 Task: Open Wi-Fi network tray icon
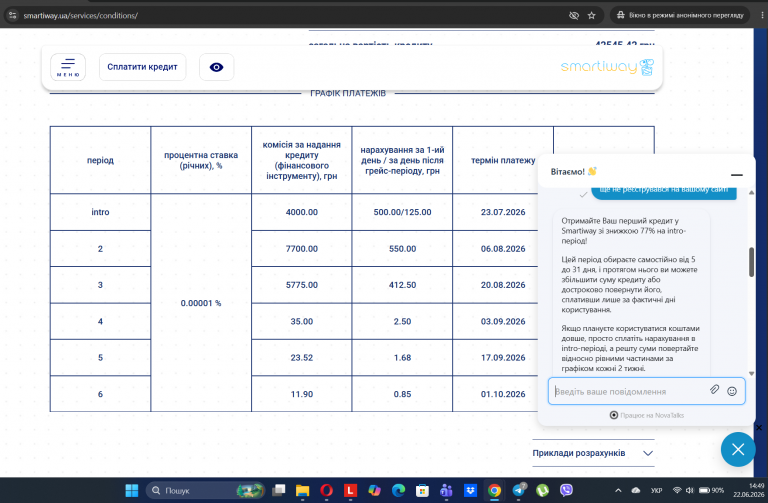[677, 490]
